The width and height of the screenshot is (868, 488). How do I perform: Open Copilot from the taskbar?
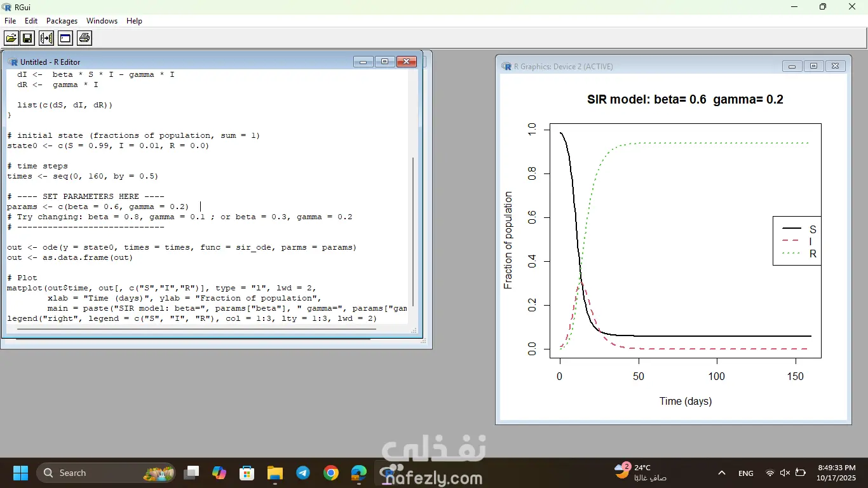click(219, 473)
